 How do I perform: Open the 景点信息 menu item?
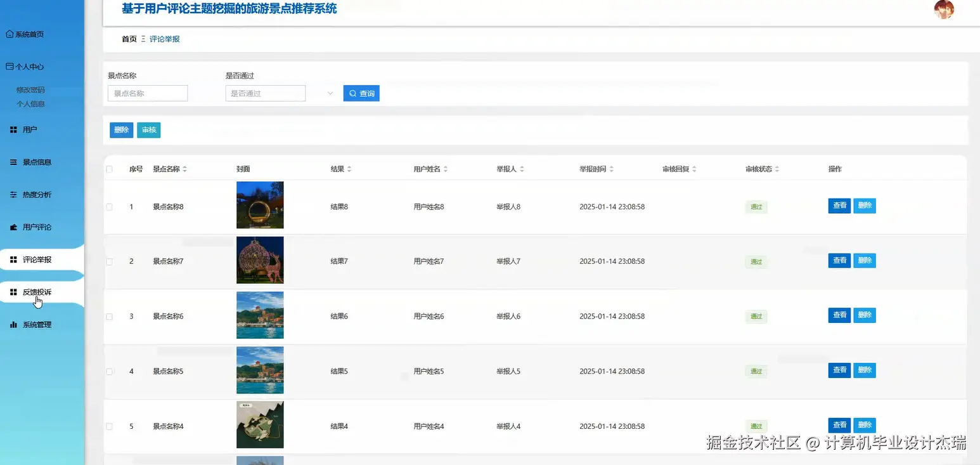pos(37,162)
